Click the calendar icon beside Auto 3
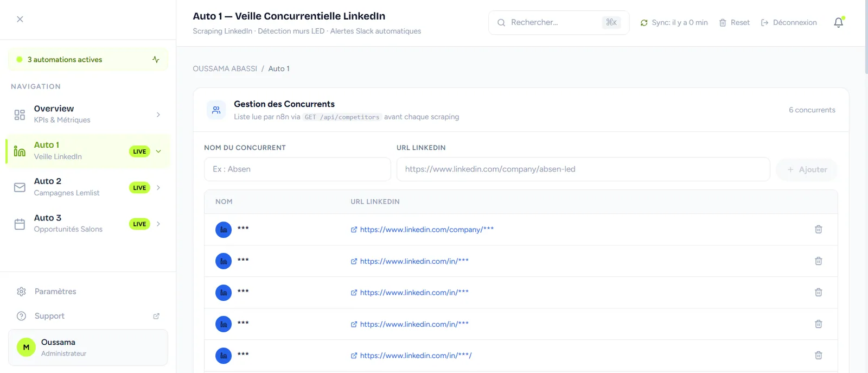This screenshot has width=868, height=373. coord(20,224)
